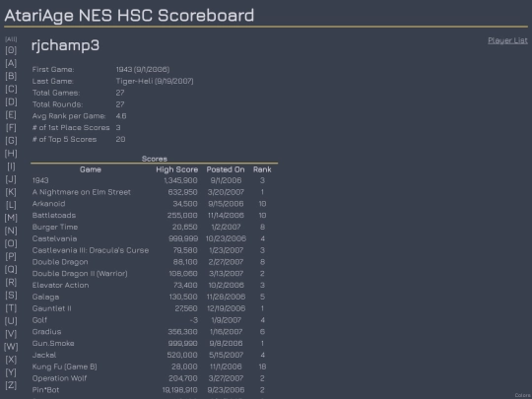Select the Gradius game row
The image size is (532, 399).
[x=47, y=332]
